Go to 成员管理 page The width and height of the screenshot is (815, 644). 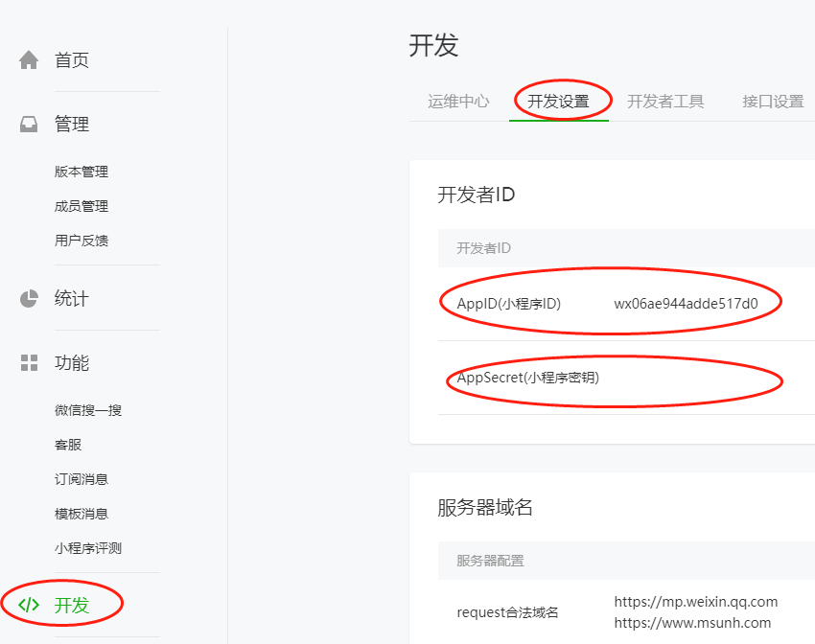81,206
